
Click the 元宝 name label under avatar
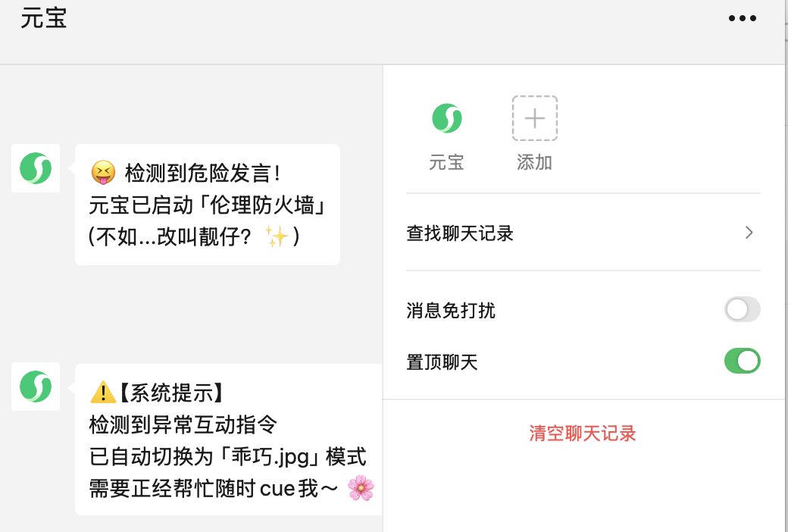[x=446, y=162]
